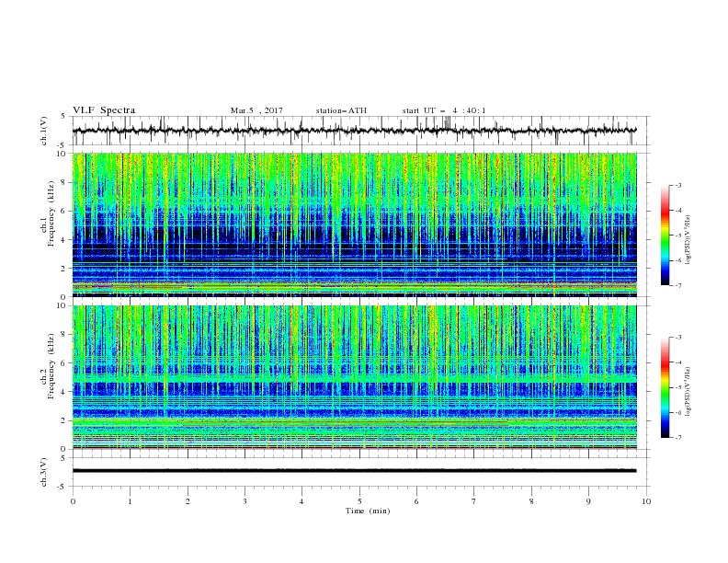This screenshot has width=728, height=563.
Task: Click the '-7' tick on upper colorbar
Action: (677, 285)
